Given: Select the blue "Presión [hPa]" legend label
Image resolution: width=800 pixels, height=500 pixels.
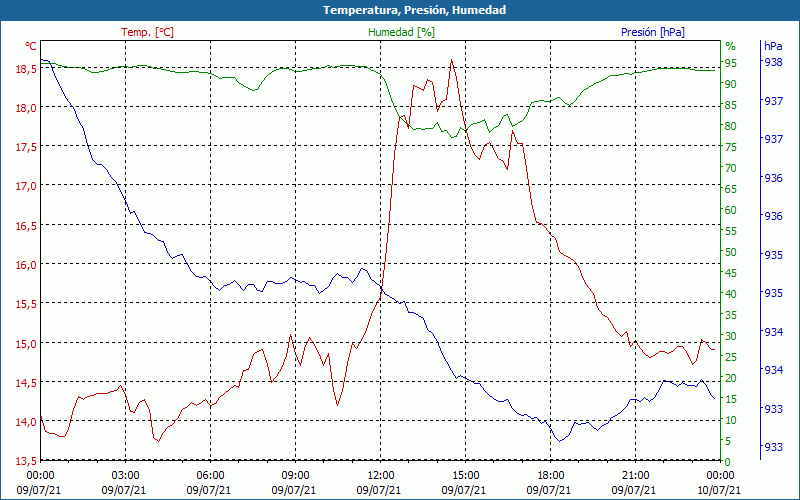Looking at the screenshot, I should point(653,32).
